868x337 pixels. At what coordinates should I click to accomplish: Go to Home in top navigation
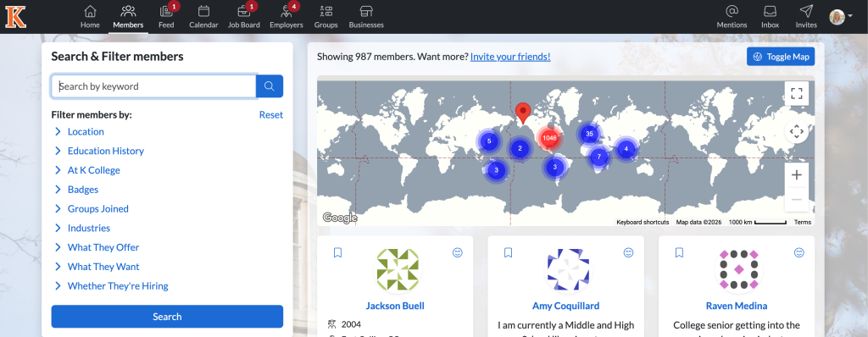pyautogui.click(x=90, y=17)
